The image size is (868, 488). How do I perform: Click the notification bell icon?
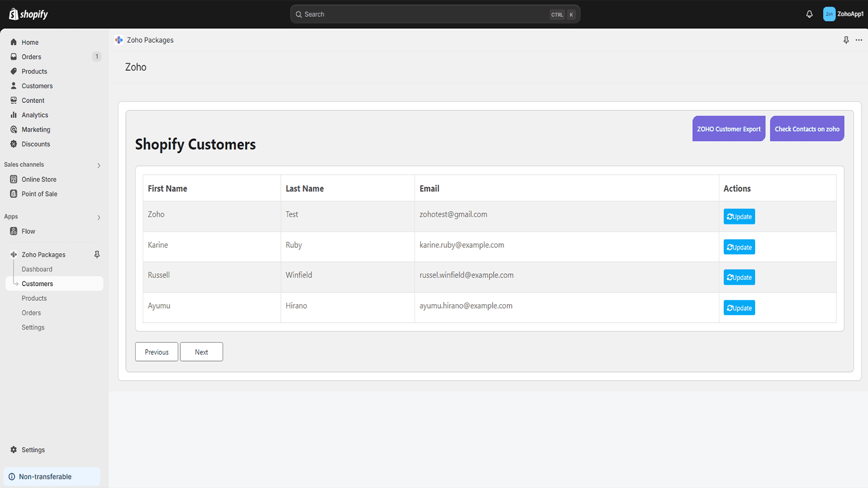(809, 15)
